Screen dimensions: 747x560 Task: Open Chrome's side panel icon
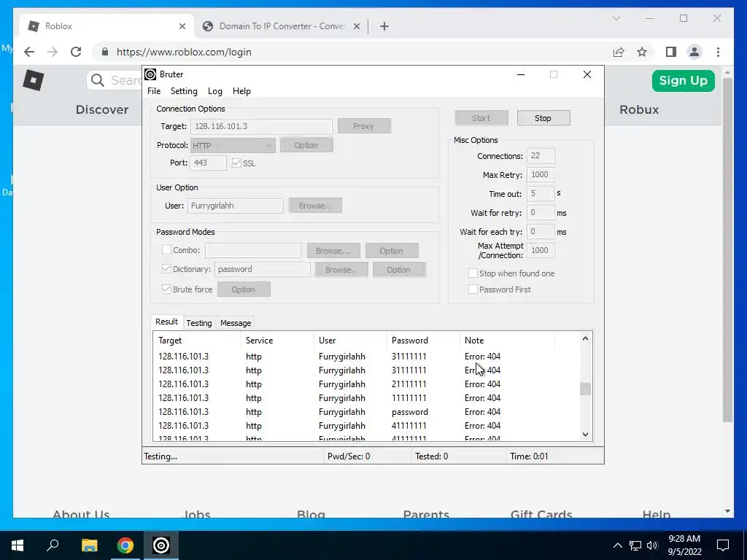click(671, 52)
